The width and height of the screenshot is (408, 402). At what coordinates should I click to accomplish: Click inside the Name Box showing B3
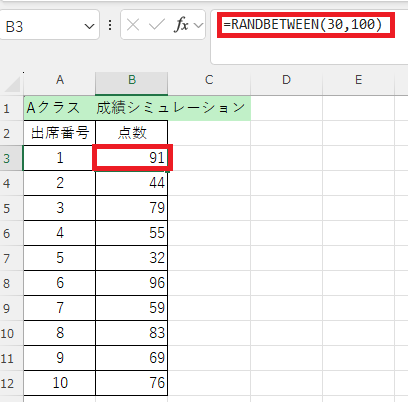[x=43, y=26]
